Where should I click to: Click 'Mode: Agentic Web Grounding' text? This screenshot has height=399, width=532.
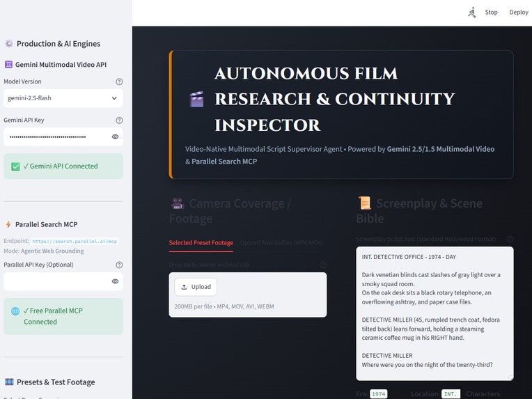[44, 251]
